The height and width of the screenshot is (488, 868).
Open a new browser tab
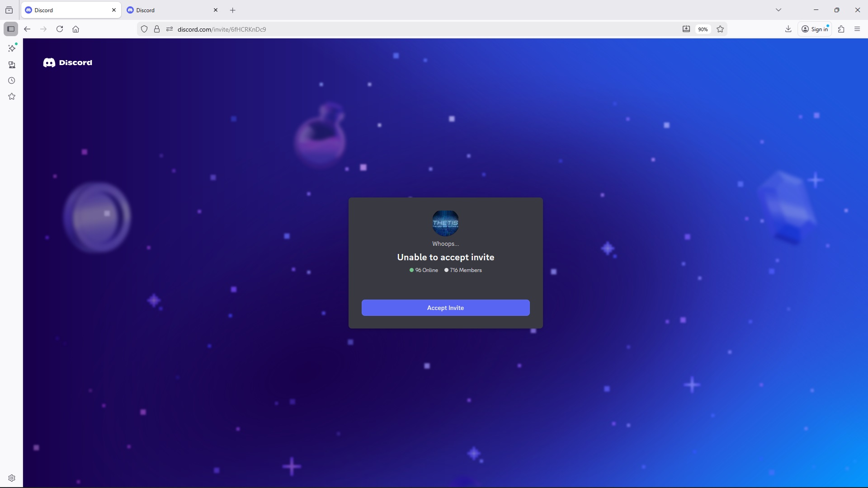click(x=232, y=10)
